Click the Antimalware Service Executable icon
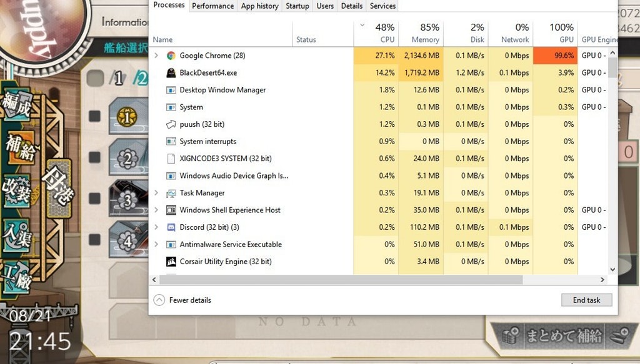This screenshot has height=364, width=640. [171, 244]
